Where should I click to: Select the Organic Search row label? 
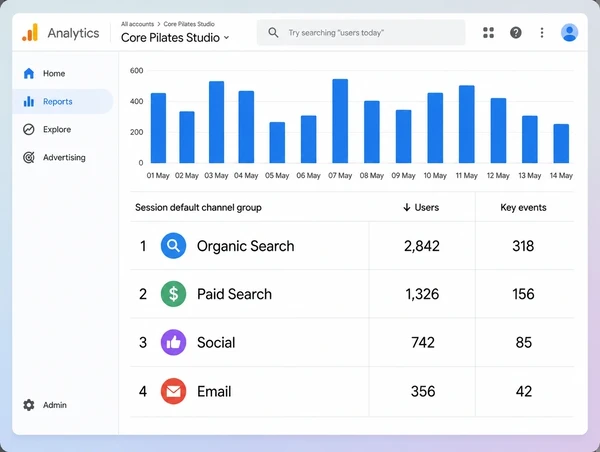[x=246, y=246]
